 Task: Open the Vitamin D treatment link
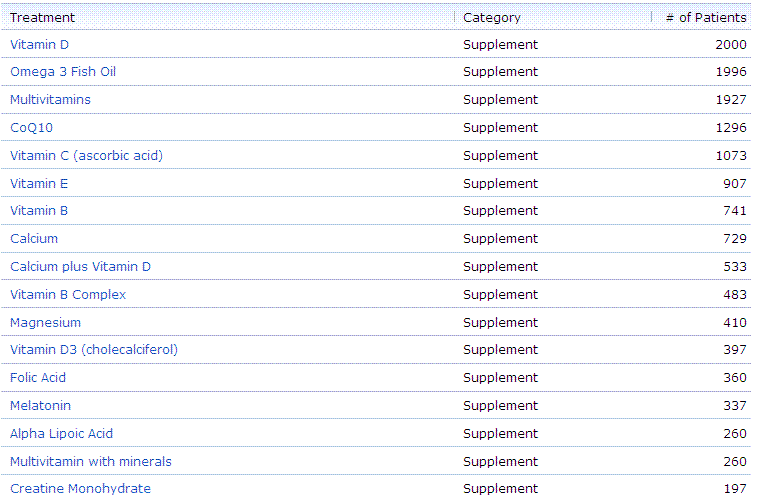point(40,45)
